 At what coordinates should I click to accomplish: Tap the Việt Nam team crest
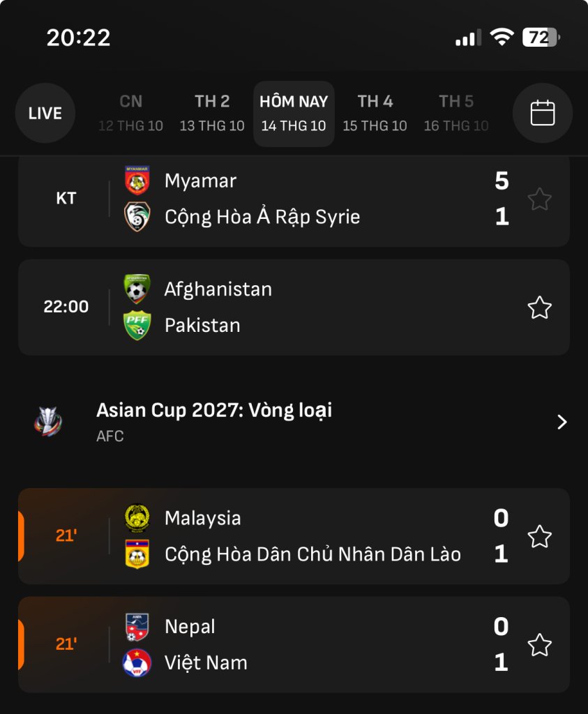click(137, 662)
